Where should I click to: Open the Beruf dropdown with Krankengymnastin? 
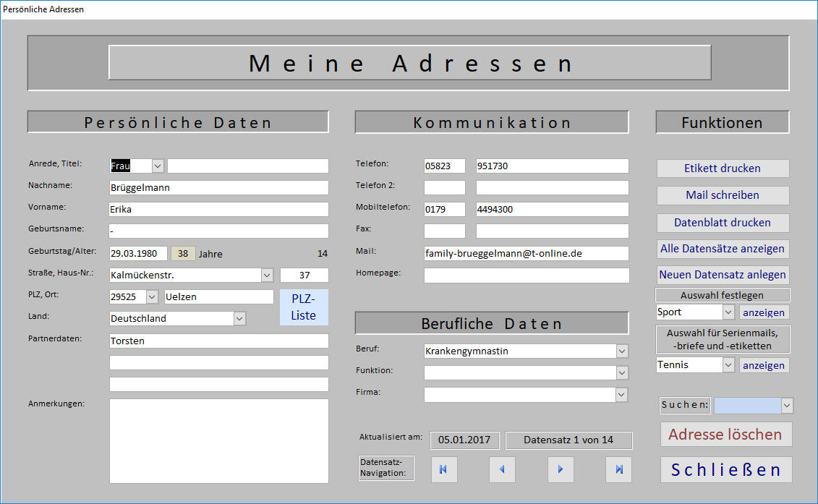coord(621,351)
